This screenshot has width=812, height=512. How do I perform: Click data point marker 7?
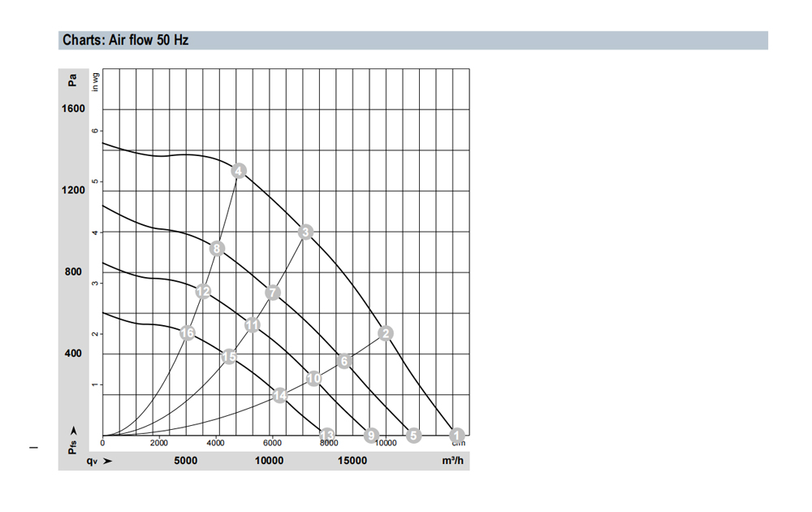273,293
